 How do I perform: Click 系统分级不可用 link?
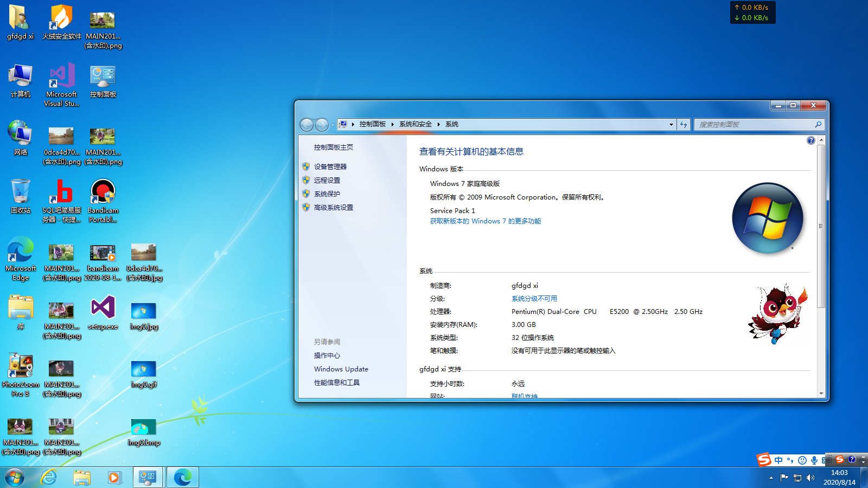point(534,298)
